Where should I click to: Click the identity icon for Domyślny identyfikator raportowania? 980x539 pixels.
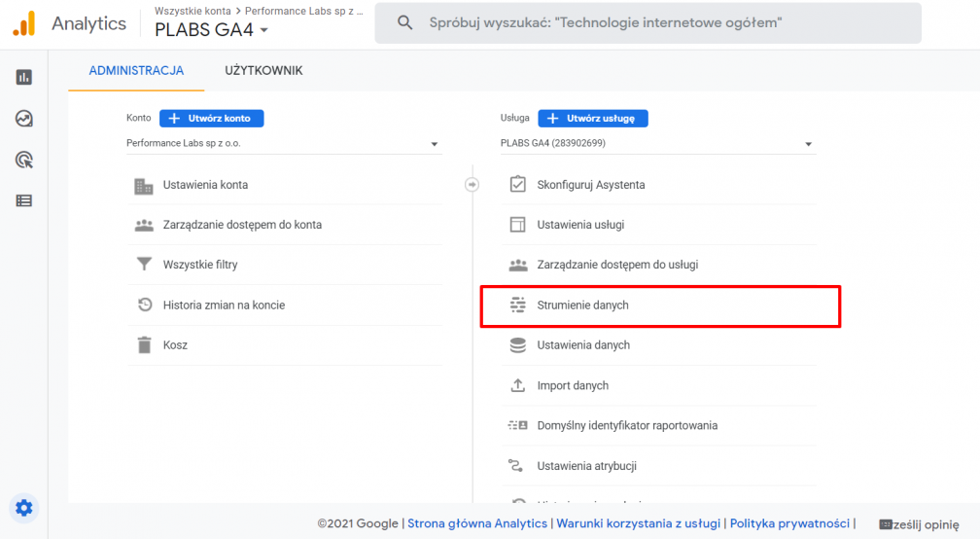(x=517, y=425)
